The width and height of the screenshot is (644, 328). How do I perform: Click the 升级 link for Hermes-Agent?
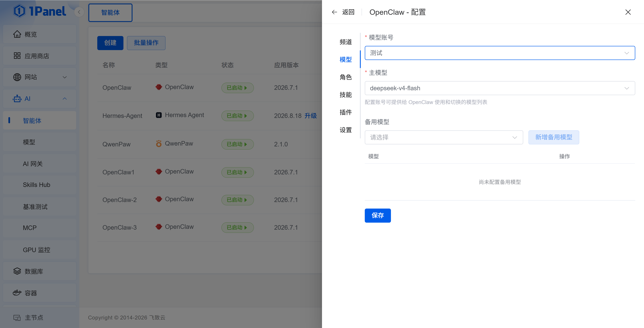tap(310, 116)
